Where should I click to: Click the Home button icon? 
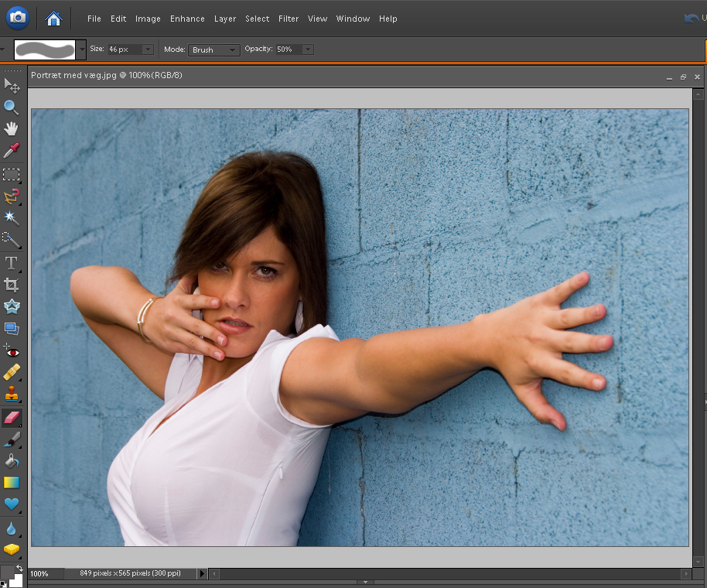tap(53, 18)
